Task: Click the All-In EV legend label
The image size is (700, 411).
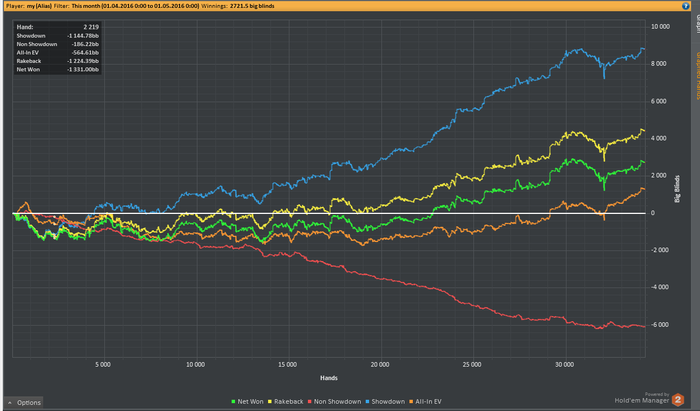Action: point(428,402)
